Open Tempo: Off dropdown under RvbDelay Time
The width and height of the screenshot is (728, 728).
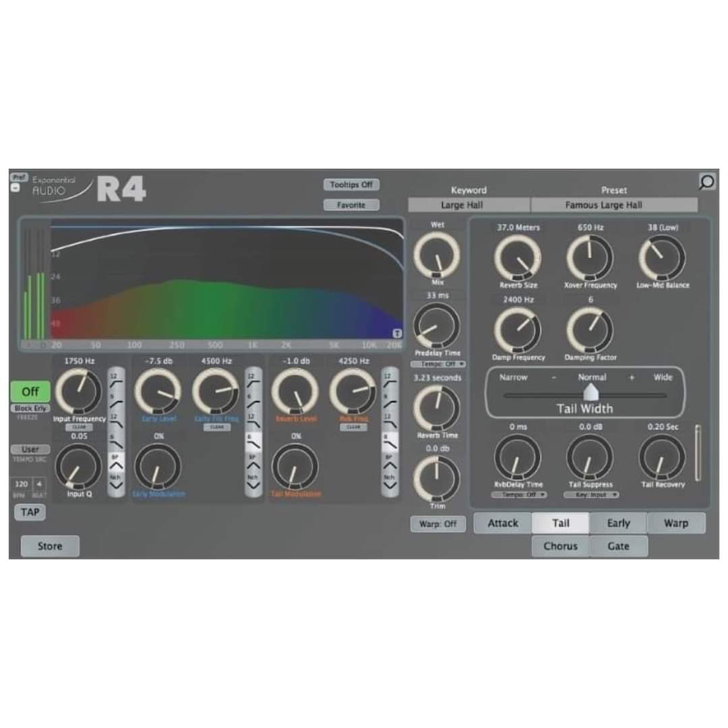[518, 495]
